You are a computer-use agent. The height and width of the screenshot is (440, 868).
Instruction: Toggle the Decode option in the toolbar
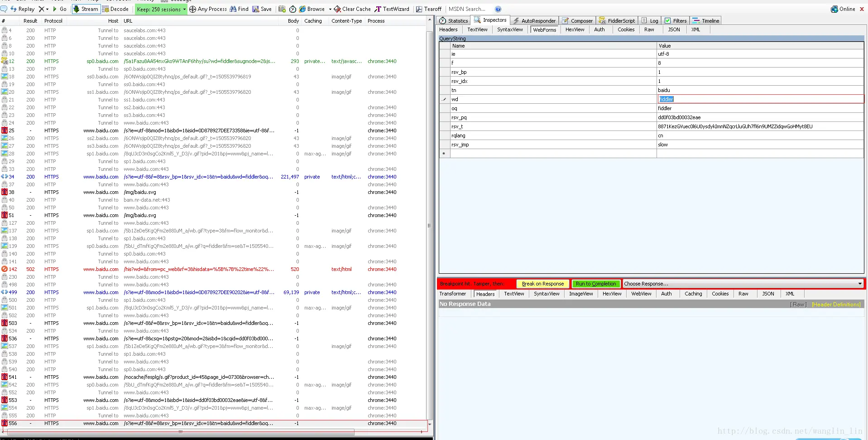tap(115, 9)
